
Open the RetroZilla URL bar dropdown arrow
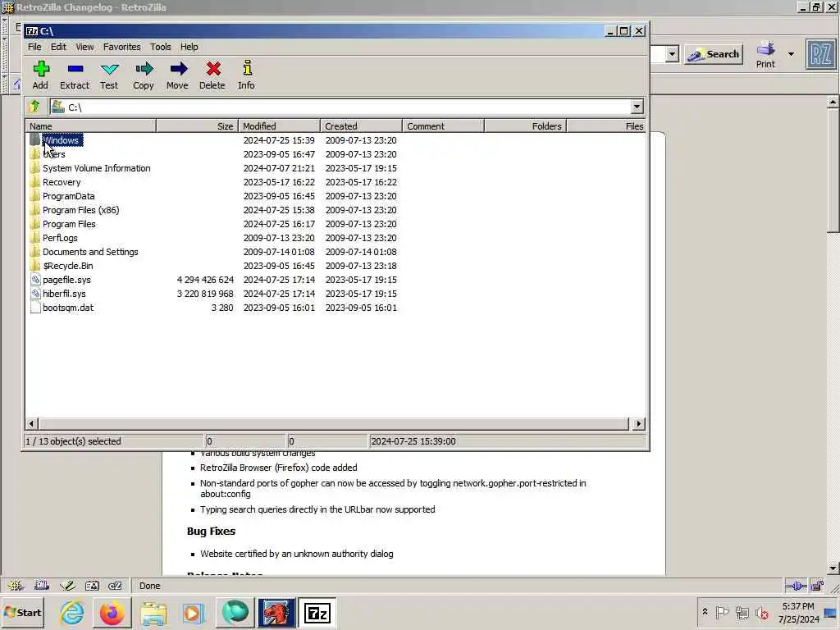[x=673, y=54]
